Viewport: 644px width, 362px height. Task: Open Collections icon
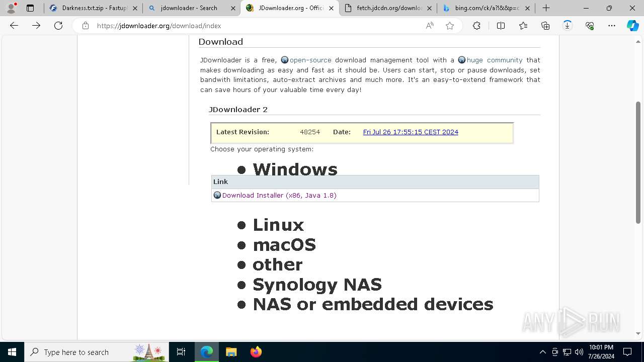(x=545, y=26)
